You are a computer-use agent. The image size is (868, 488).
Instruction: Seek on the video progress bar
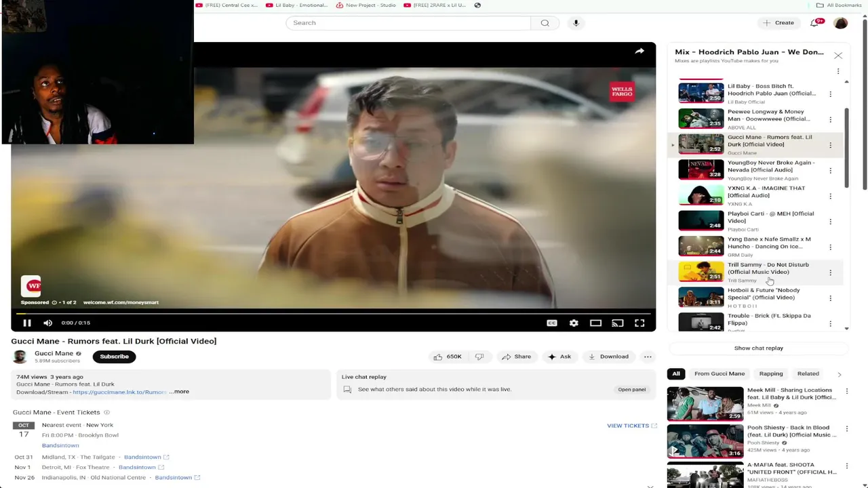click(333, 313)
